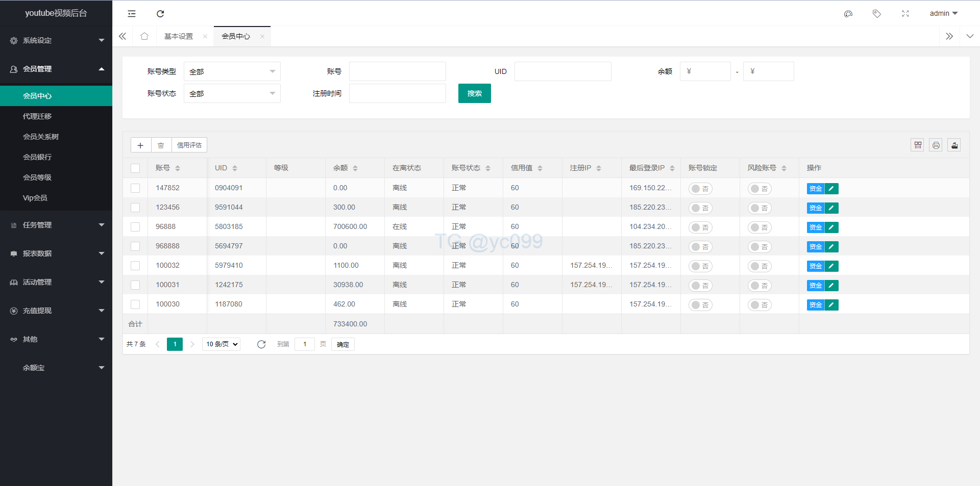Click the plus add member icon
Viewport: 980px width, 486px height.
[140, 145]
